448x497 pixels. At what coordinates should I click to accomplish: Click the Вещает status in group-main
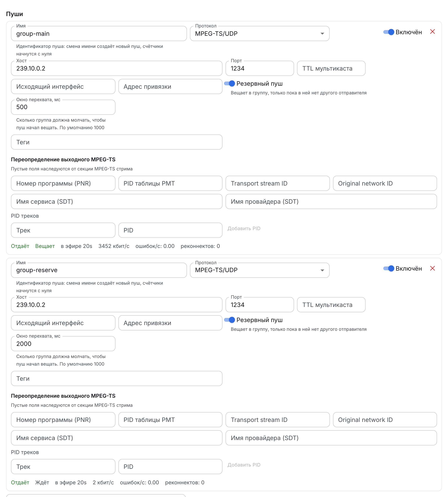point(45,246)
